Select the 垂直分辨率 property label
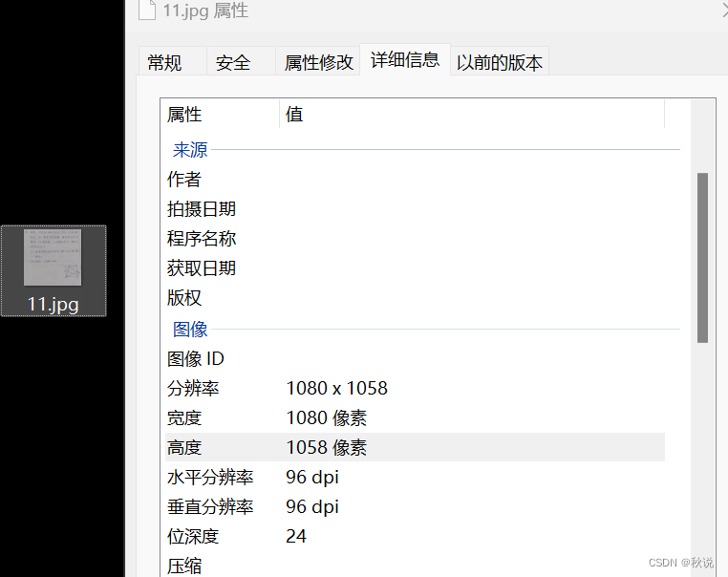 [210, 507]
